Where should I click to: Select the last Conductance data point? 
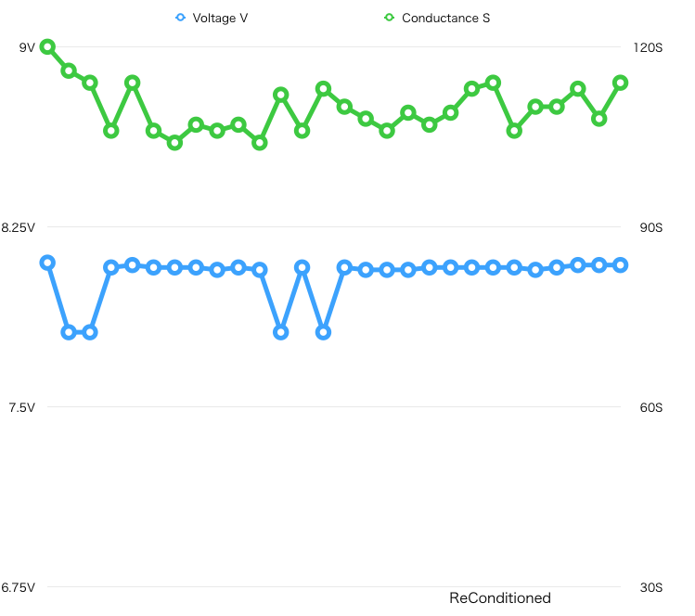(x=621, y=83)
